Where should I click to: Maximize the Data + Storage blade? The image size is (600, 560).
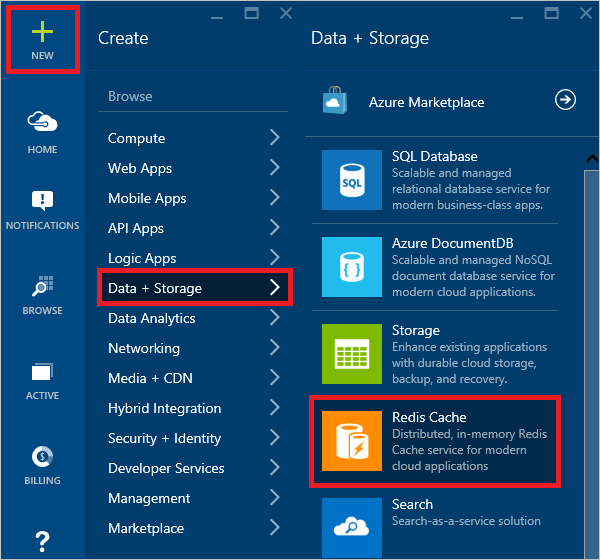click(551, 13)
